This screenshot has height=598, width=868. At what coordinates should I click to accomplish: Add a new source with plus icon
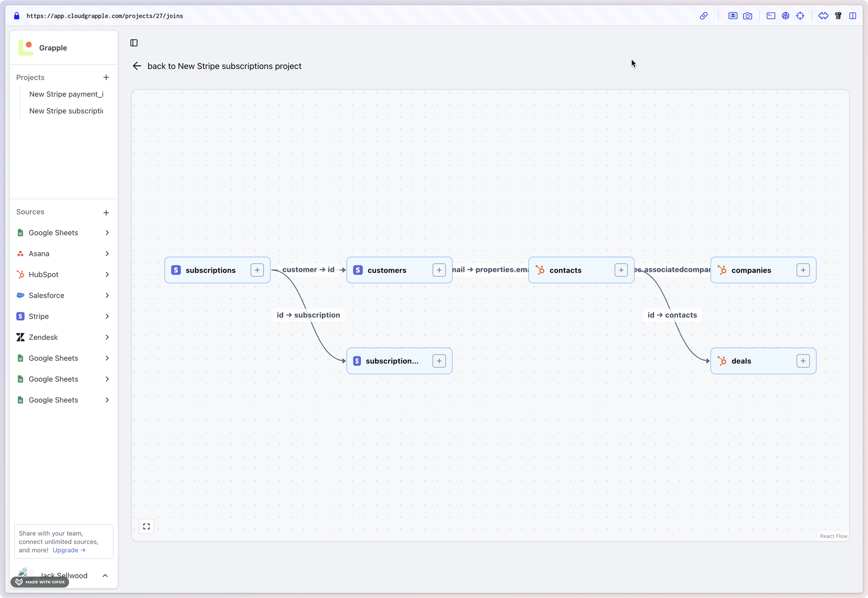pos(106,212)
